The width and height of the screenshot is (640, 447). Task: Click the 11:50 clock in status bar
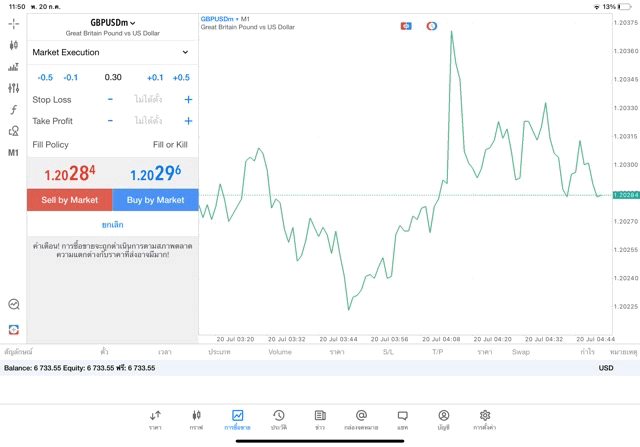[x=17, y=7]
